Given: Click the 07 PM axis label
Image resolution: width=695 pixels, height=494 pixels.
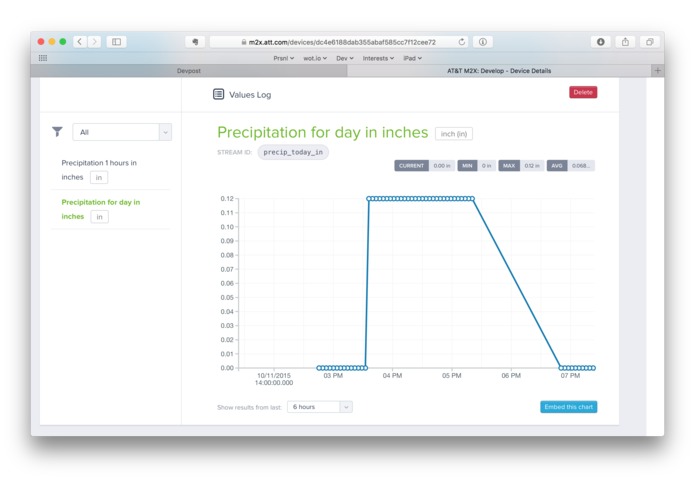Looking at the screenshot, I should pyautogui.click(x=570, y=376).
